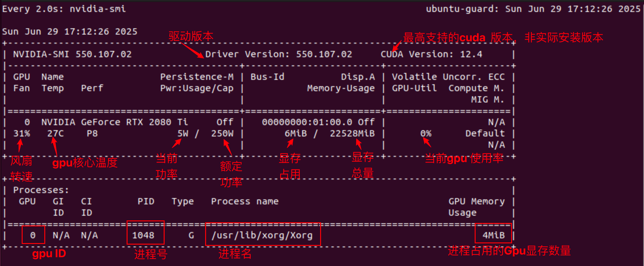Click the red 驱动版本 annotation label
644x266 pixels.
191,36
